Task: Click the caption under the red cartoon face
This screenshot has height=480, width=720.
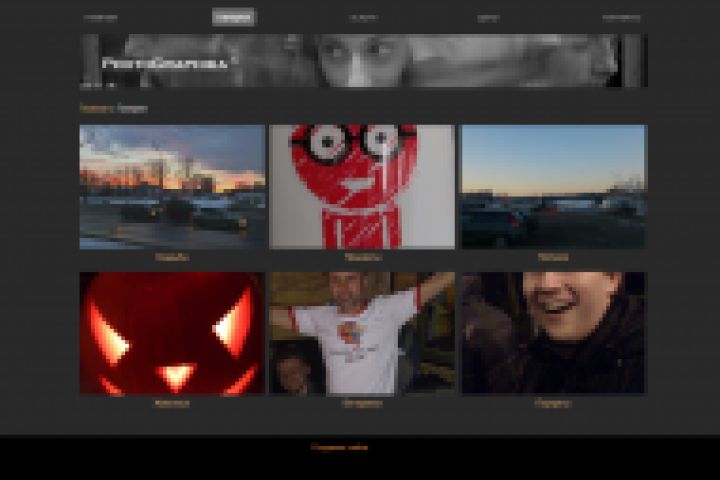Action: [363, 258]
